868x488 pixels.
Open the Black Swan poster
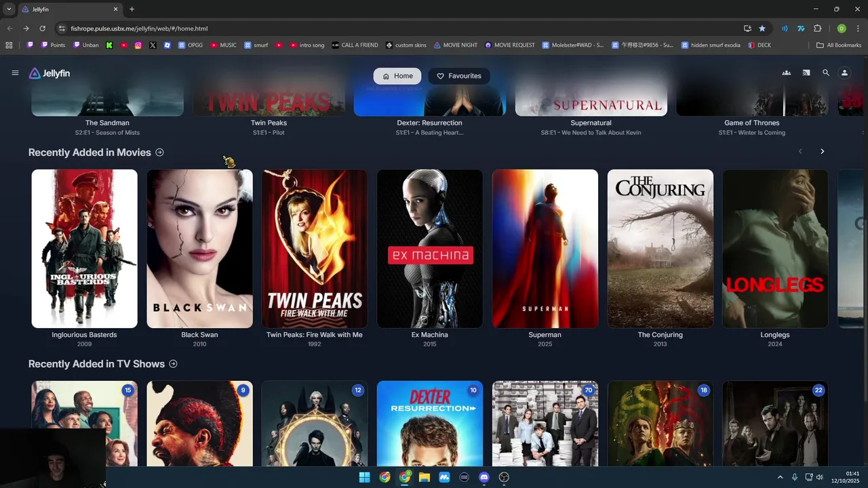pos(199,249)
